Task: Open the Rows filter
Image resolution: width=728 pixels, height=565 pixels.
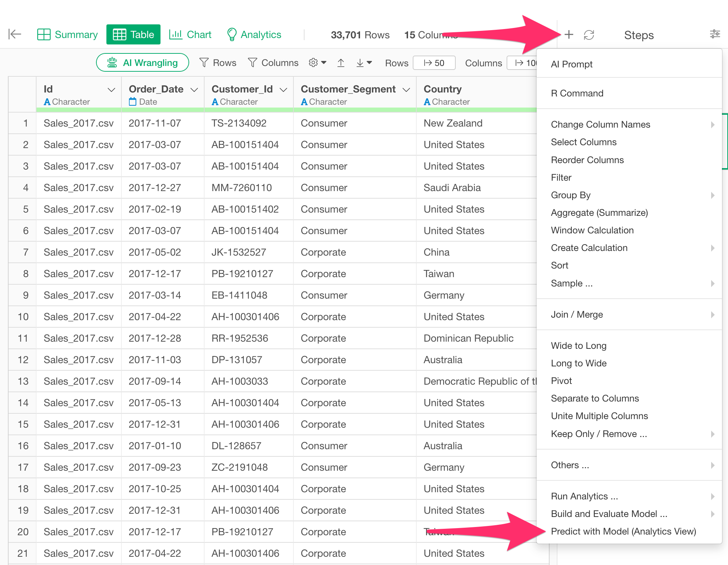Action: pyautogui.click(x=218, y=63)
